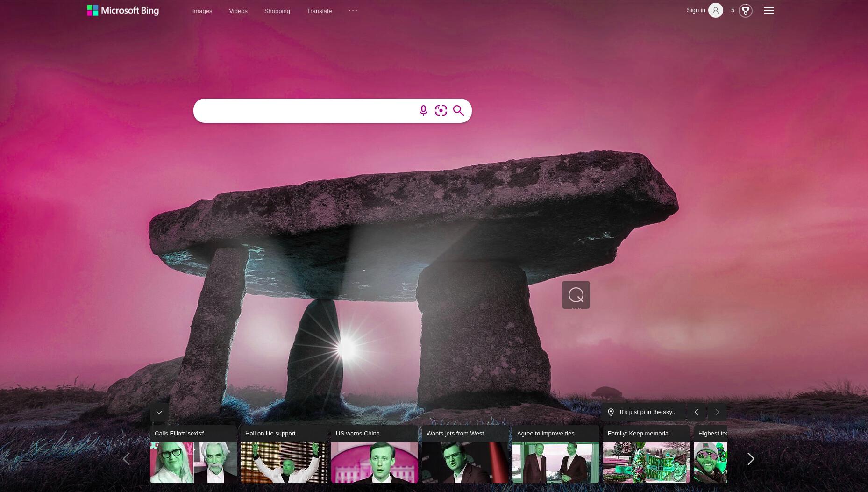Click the Sign in link
868x492 pixels.
(x=696, y=10)
